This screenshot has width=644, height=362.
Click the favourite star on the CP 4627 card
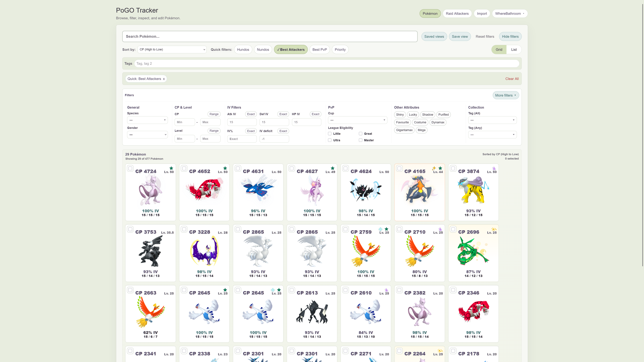pyautogui.click(x=333, y=168)
